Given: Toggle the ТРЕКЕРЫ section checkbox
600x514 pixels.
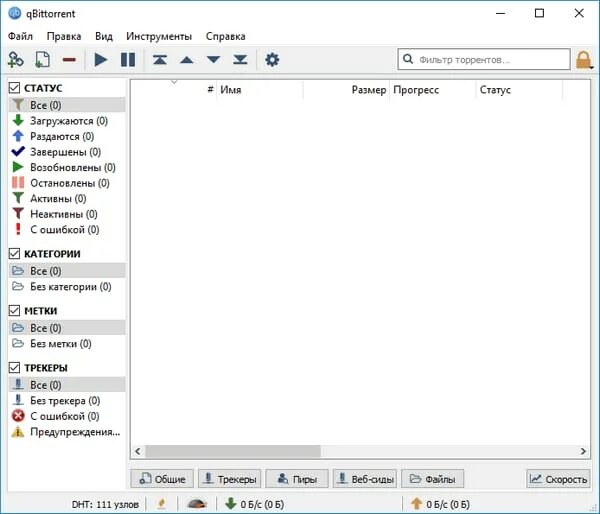Looking at the screenshot, I should 15,367.
